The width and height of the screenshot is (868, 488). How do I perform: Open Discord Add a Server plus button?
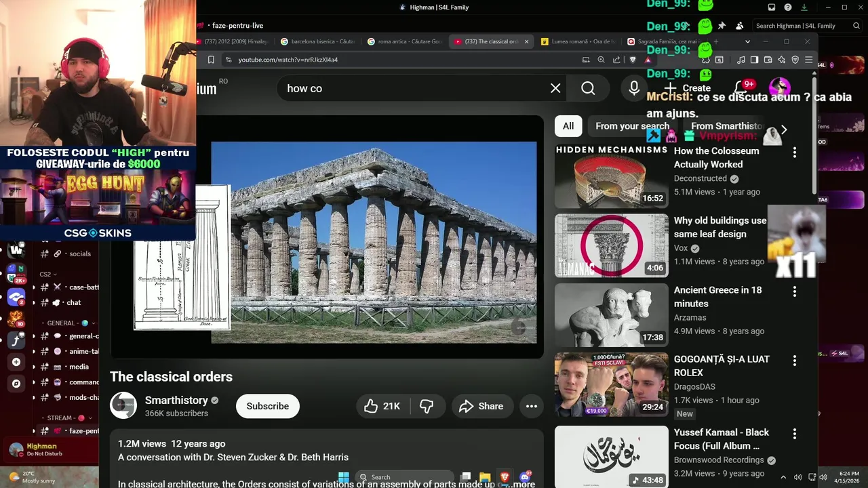pyautogui.click(x=16, y=362)
